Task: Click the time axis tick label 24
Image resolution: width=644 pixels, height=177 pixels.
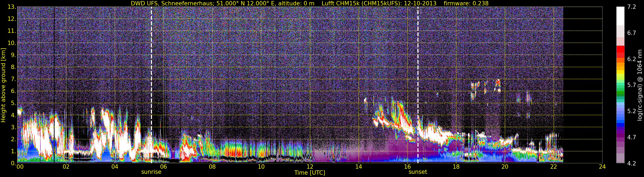Action: coord(602,167)
